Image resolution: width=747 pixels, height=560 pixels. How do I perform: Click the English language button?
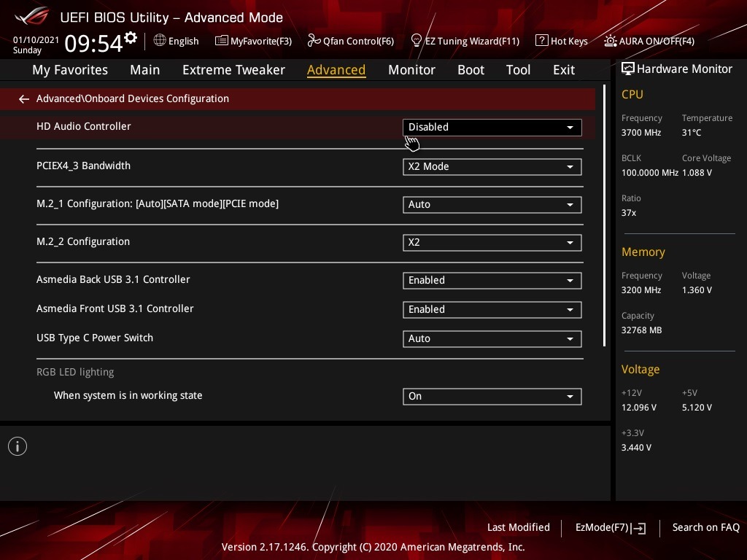176,41
